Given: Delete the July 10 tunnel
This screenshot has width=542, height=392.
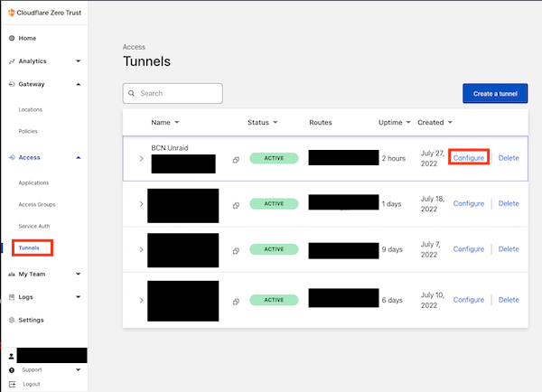Looking at the screenshot, I should (509, 300).
